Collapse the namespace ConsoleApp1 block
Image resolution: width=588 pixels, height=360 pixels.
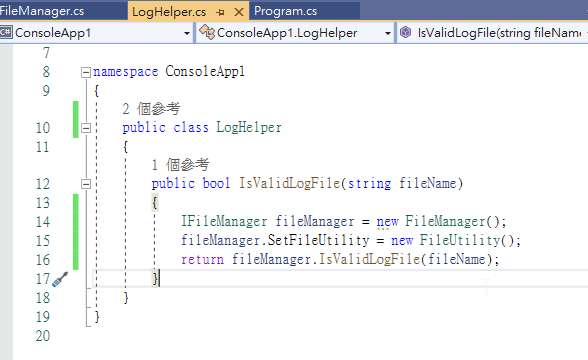coord(86,72)
